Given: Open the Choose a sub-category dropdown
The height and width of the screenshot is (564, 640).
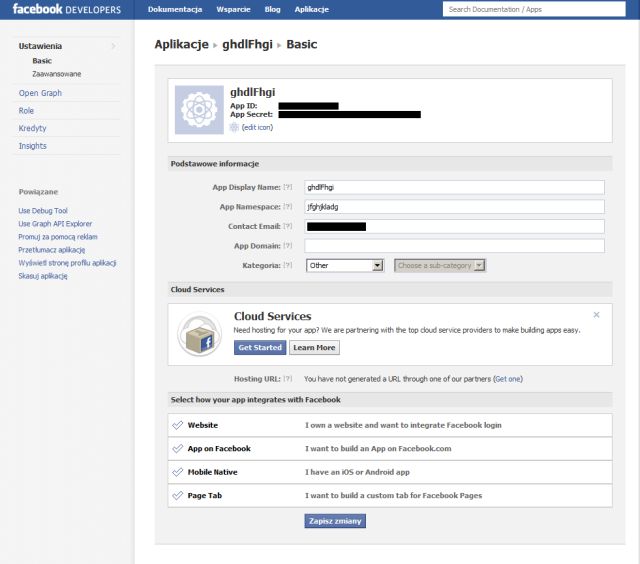Looking at the screenshot, I should click(440, 265).
